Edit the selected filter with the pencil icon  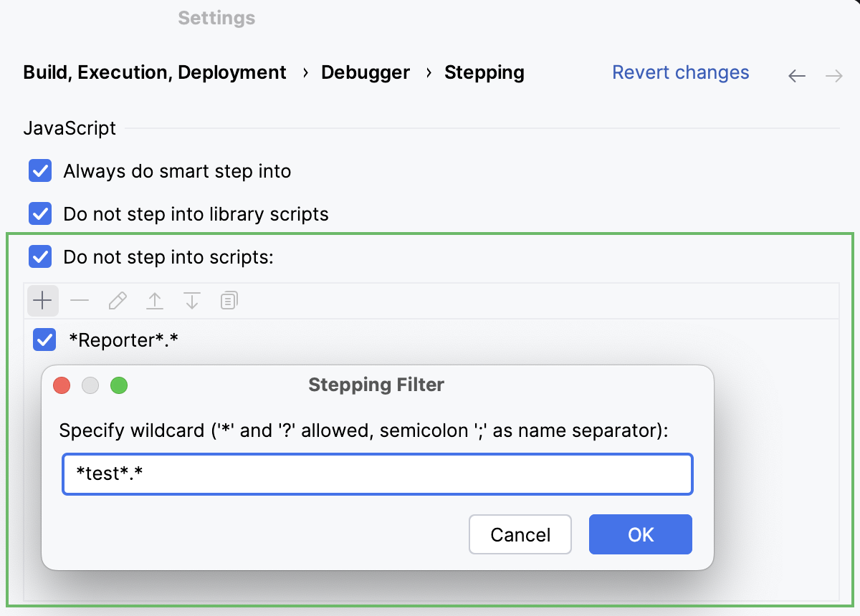[117, 300]
